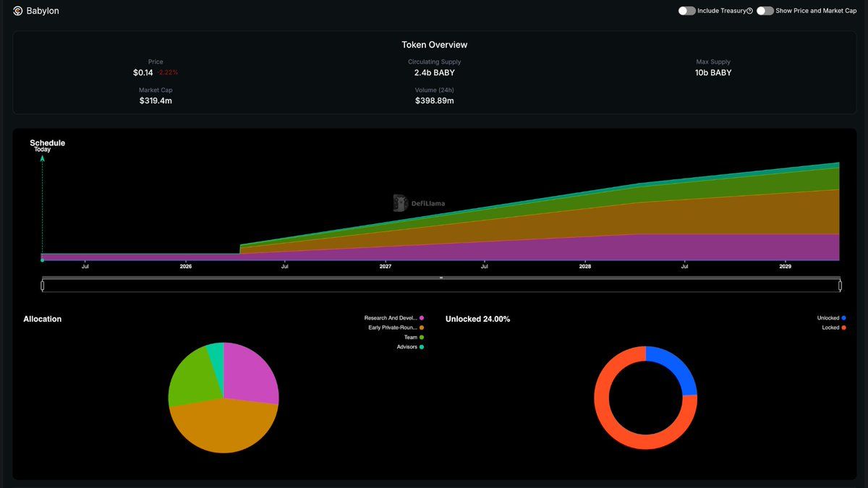Image resolution: width=868 pixels, height=488 pixels.
Task: Click the Token Overview heading
Action: tap(435, 45)
